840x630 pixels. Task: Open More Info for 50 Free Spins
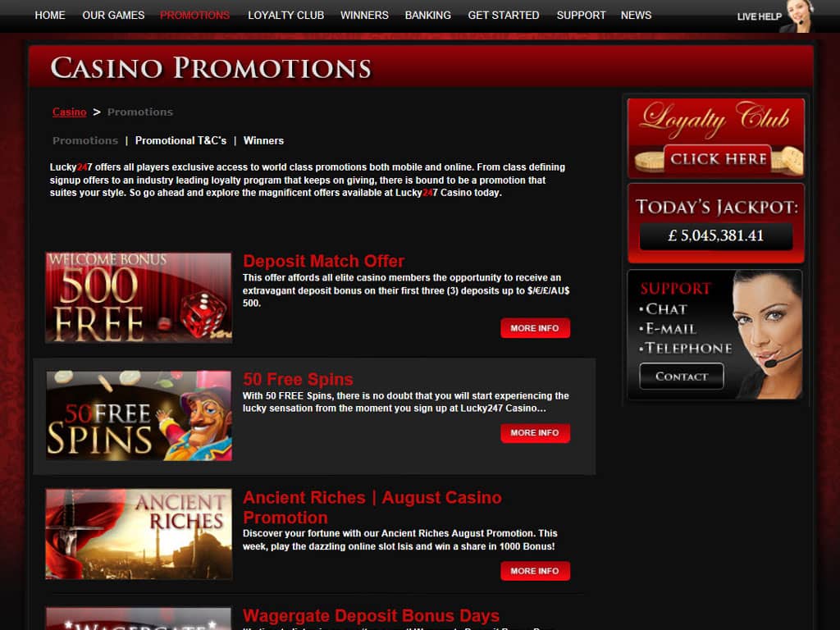click(535, 433)
